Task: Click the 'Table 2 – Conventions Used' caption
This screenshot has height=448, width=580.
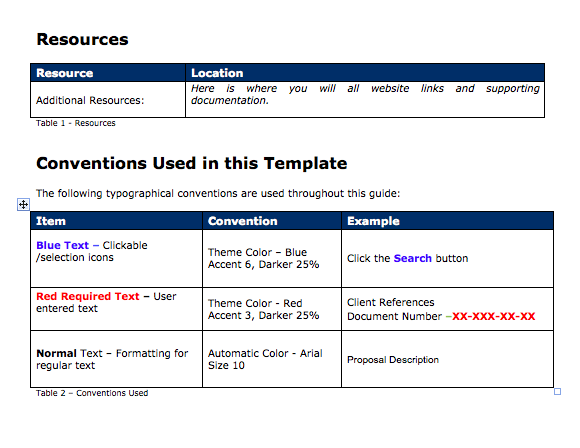Action: (92, 393)
